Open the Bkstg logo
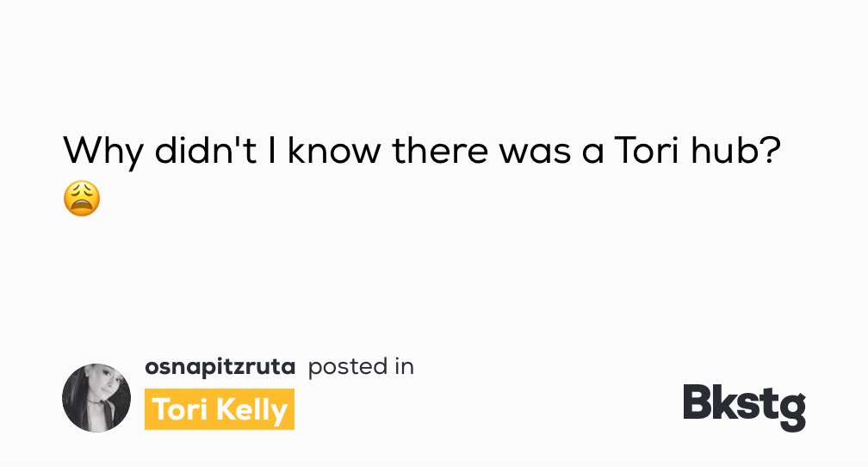Image resolution: width=868 pixels, height=467 pixels. point(745,408)
